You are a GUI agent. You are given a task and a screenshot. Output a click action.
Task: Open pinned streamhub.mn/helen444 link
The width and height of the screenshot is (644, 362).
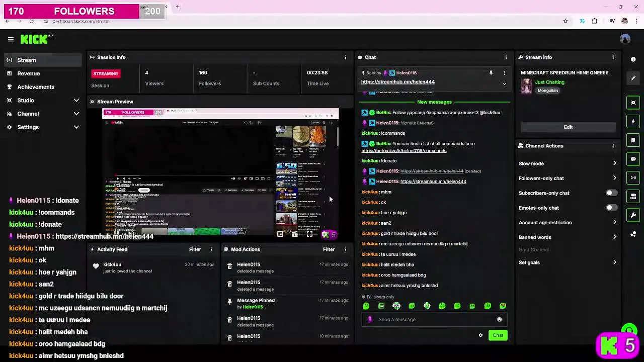coord(397,82)
